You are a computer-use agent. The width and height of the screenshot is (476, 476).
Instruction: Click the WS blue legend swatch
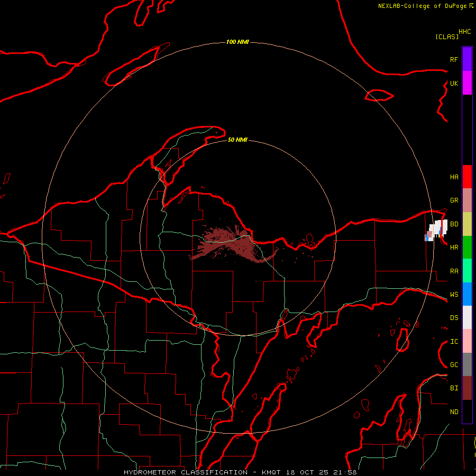[467, 294]
